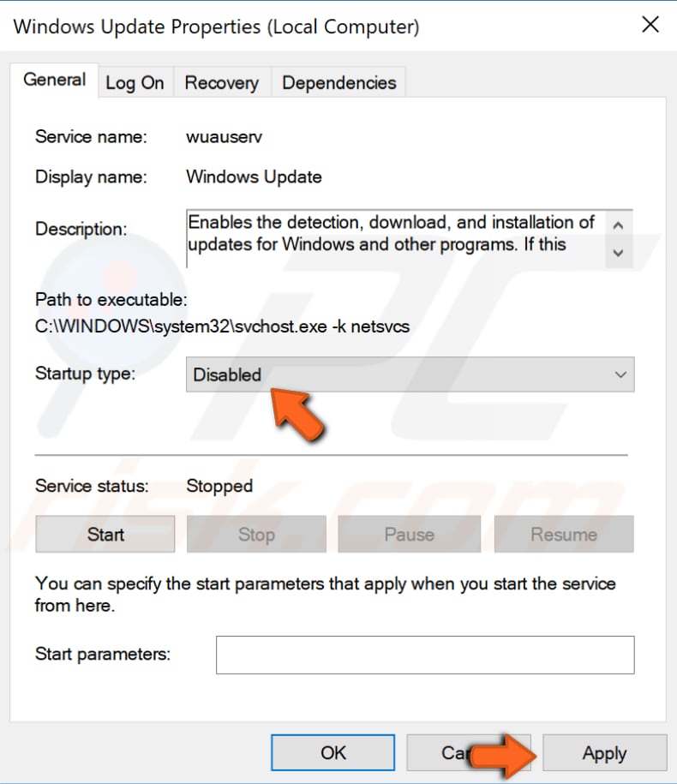Click the disabled Resume button
The width and height of the screenshot is (677, 784).
(563, 534)
